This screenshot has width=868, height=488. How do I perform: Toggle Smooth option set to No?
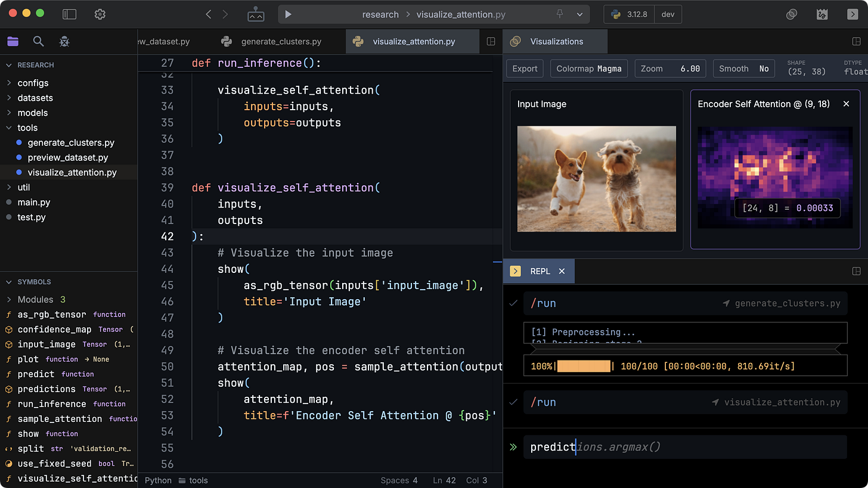coord(743,69)
